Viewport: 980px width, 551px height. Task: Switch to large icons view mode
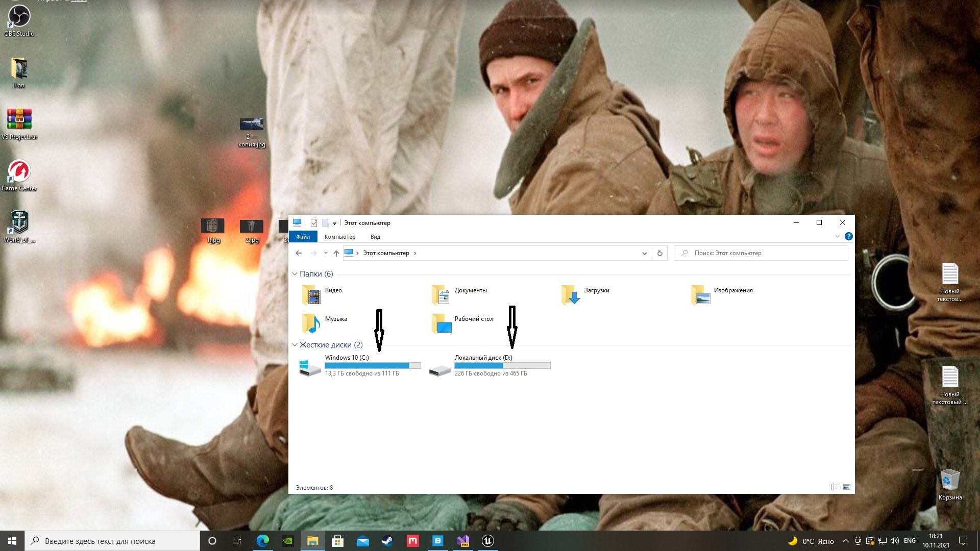847,487
